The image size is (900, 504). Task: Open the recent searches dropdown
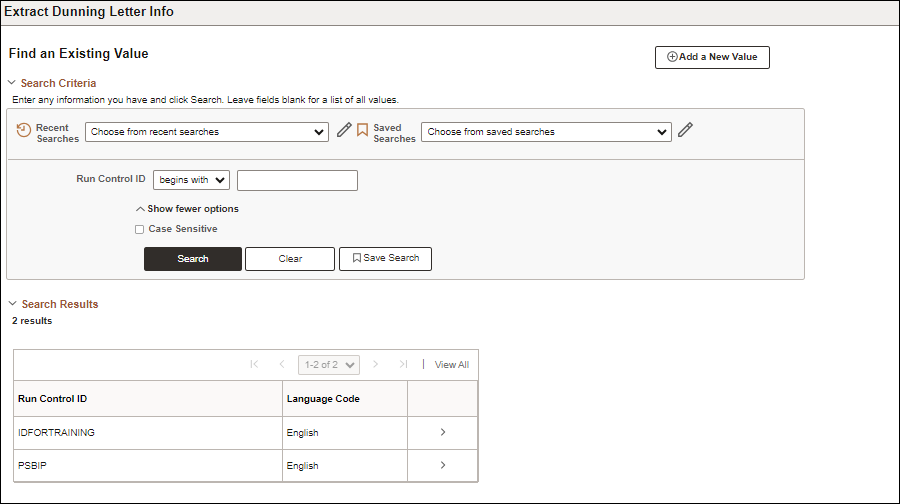tap(207, 132)
